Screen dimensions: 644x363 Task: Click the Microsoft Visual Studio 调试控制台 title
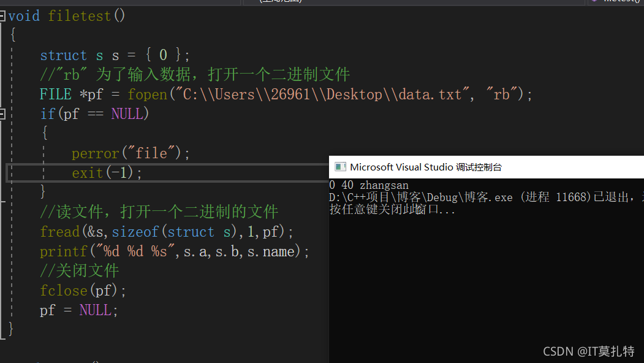[426, 167]
